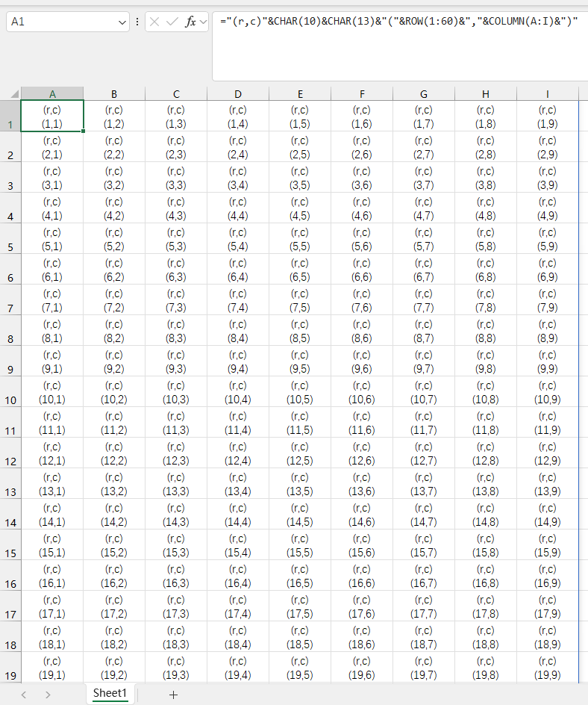Expand the chevron next to fx icon

coord(203,22)
